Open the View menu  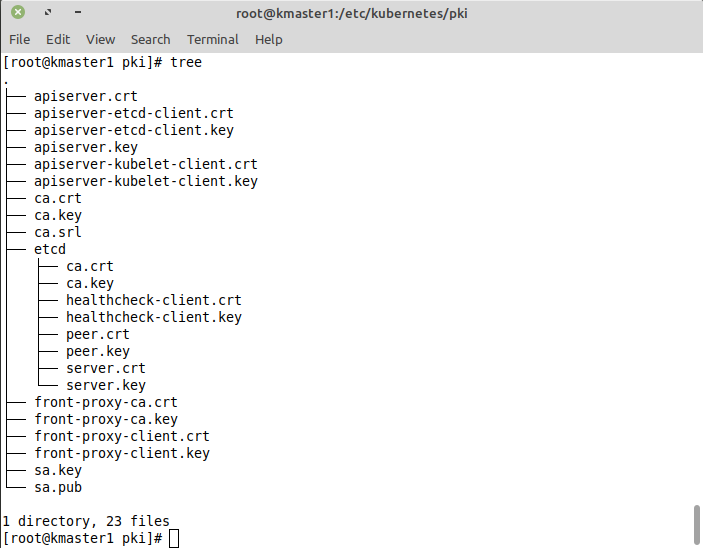(100, 40)
